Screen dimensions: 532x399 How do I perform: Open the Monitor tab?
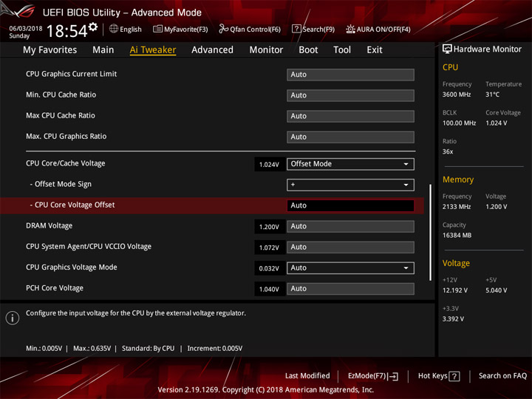[x=266, y=50]
